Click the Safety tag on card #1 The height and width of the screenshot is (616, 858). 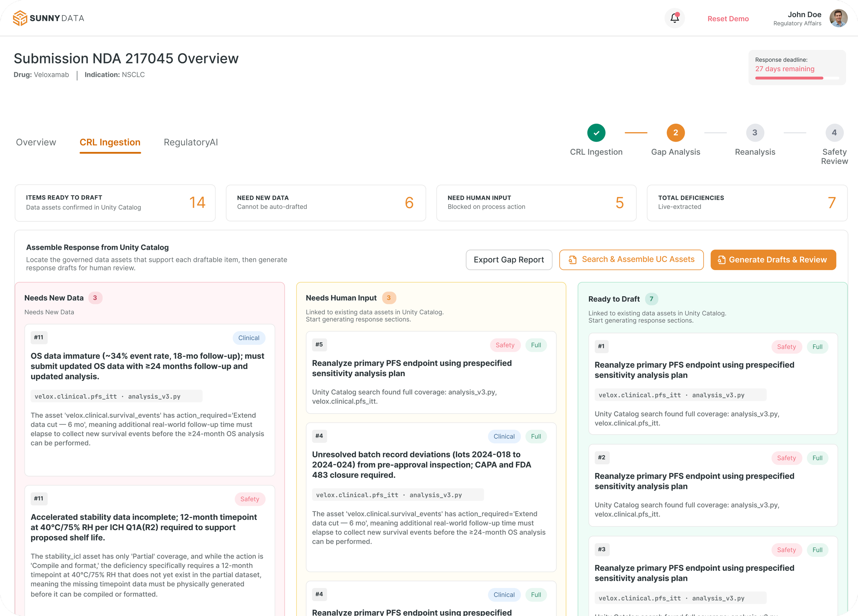(787, 347)
